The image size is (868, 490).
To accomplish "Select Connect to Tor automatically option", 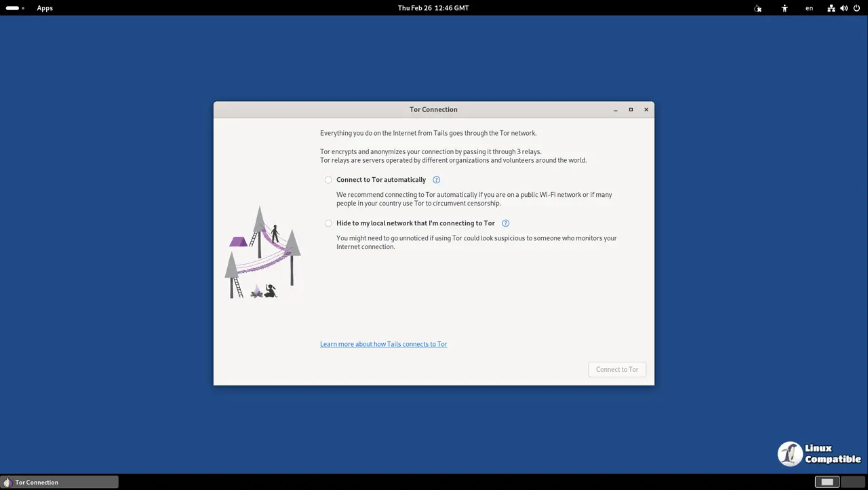I will (x=328, y=180).
